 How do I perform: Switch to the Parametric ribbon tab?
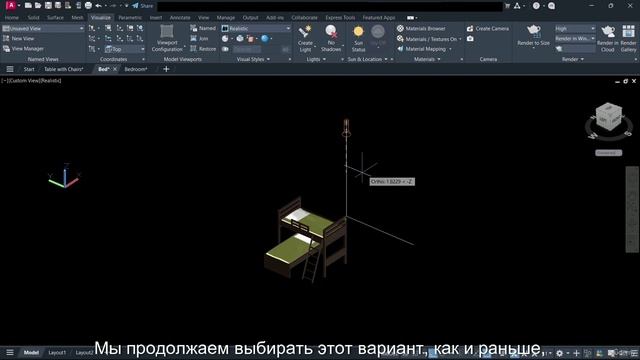pyautogui.click(x=130, y=18)
